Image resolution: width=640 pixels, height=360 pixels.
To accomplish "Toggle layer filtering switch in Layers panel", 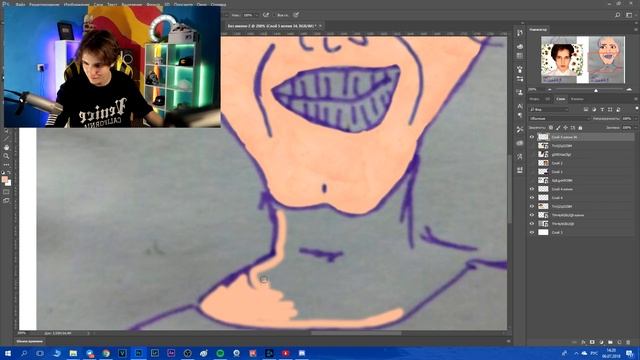I will [x=636, y=109].
